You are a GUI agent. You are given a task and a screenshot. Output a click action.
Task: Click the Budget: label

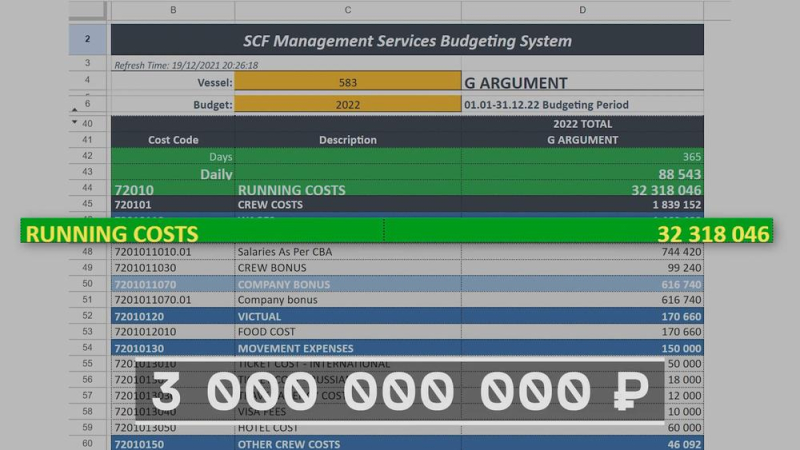coord(213,105)
